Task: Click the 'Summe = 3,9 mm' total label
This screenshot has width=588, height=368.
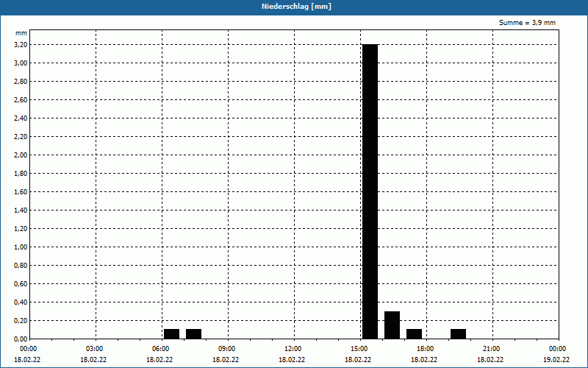Action: 527,23
